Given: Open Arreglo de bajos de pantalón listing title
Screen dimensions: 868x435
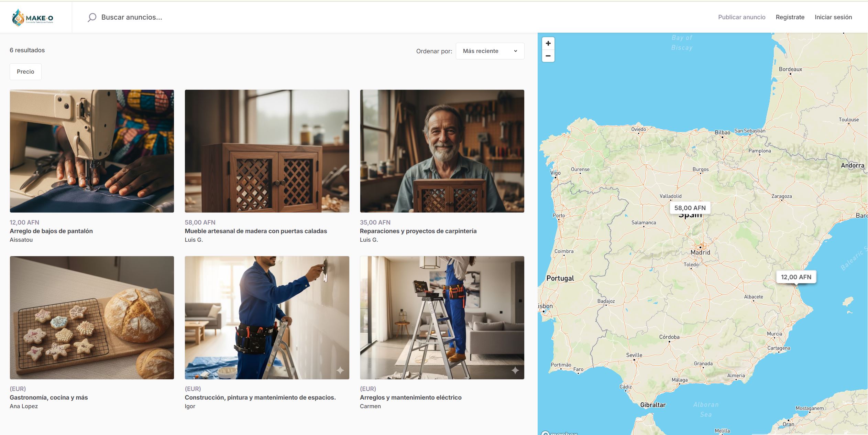Looking at the screenshot, I should pyautogui.click(x=51, y=231).
